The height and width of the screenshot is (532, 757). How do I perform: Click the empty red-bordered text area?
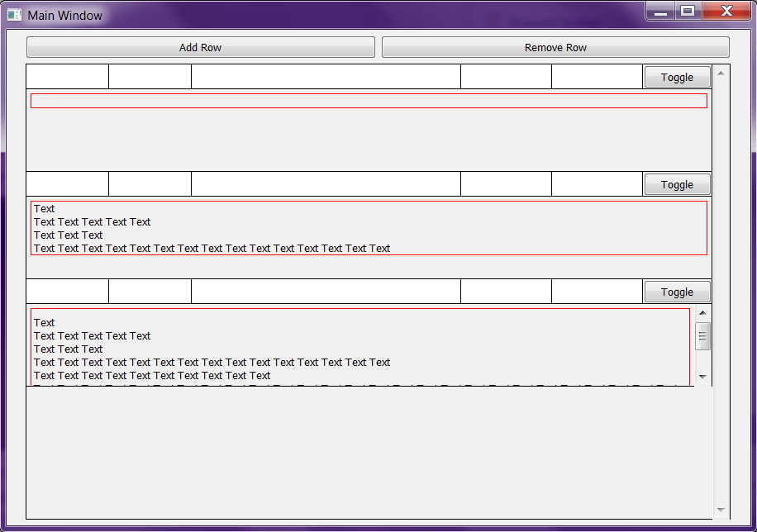pyautogui.click(x=369, y=101)
